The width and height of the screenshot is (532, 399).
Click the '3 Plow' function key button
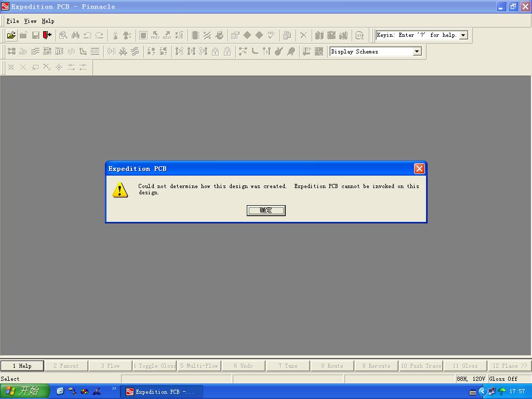[x=110, y=366]
